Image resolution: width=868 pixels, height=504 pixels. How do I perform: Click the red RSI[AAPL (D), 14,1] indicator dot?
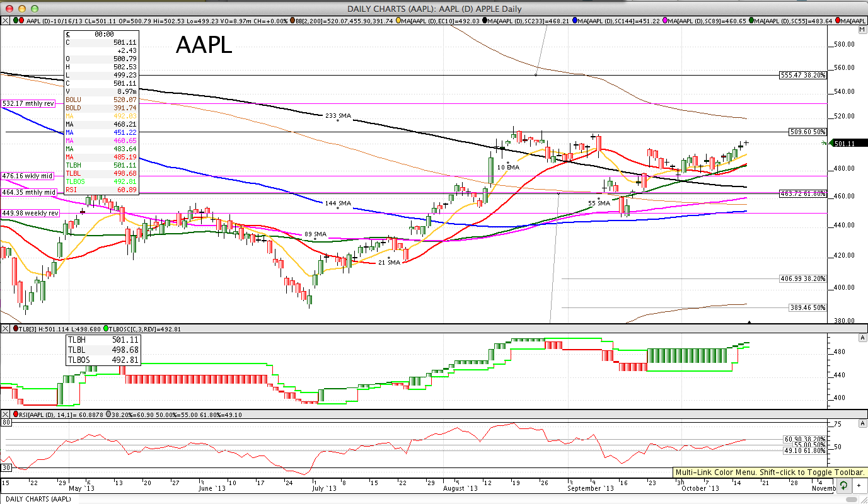pyautogui.click(x=16, y=414)
